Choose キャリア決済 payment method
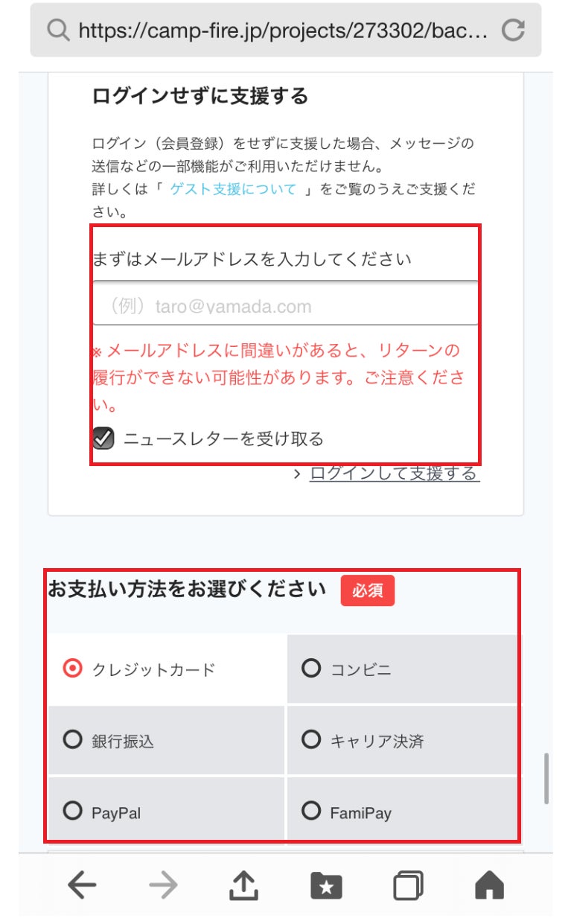The width and height of the screenshot is (568, 924). coord(311,740)
